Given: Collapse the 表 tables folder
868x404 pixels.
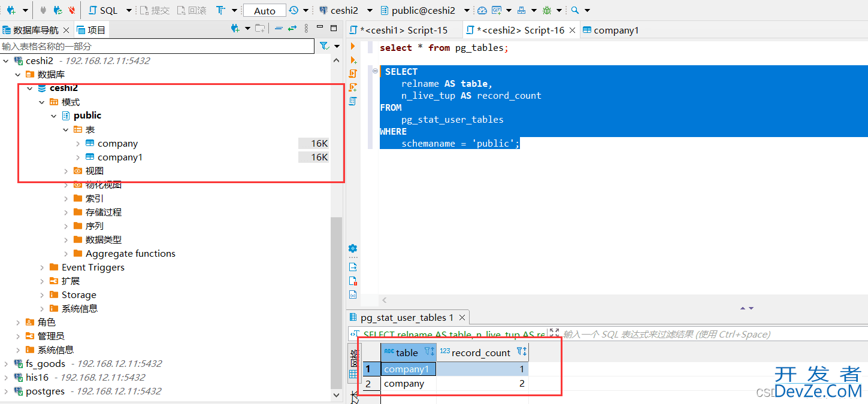Looking at the screenshot, I should pyautogui.click(x=65, y=129).
